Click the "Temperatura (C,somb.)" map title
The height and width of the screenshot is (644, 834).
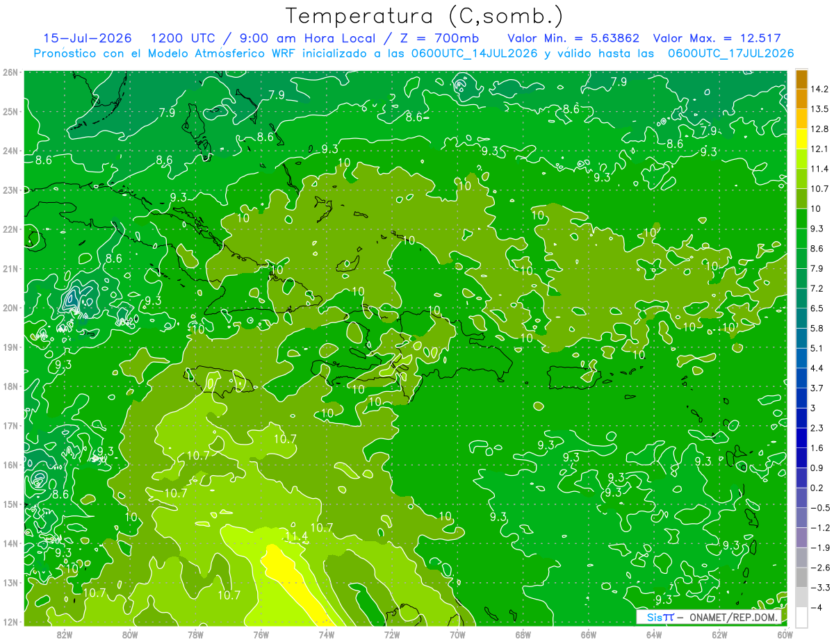[424, 15]
